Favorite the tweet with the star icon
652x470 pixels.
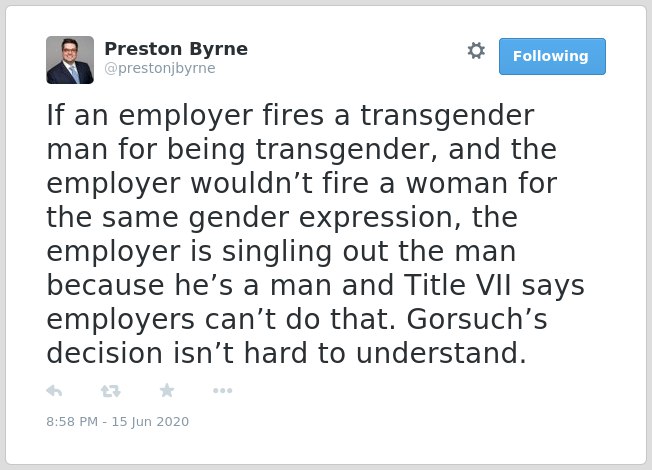coord(167,391)
